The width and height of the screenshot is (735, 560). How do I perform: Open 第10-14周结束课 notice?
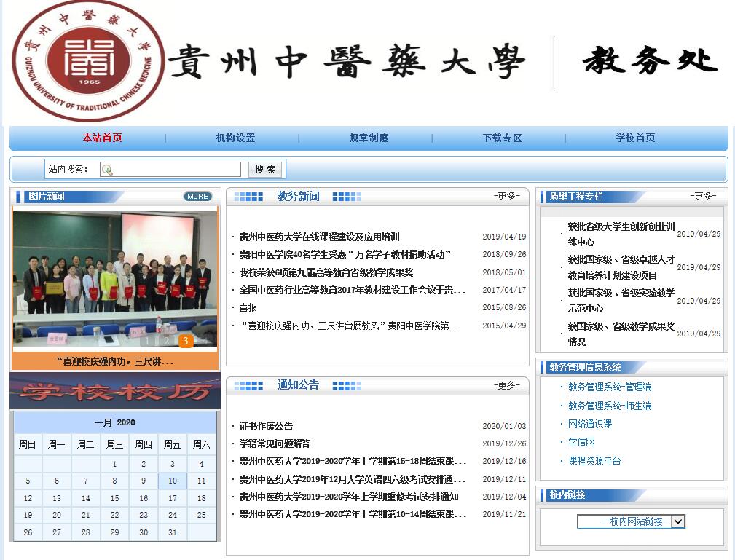coord(353,514)
